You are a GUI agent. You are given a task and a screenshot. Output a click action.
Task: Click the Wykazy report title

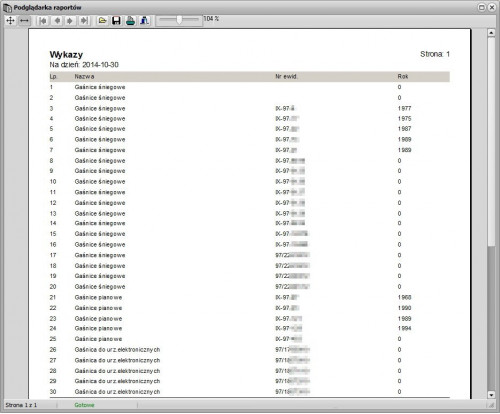pos(66,55)
